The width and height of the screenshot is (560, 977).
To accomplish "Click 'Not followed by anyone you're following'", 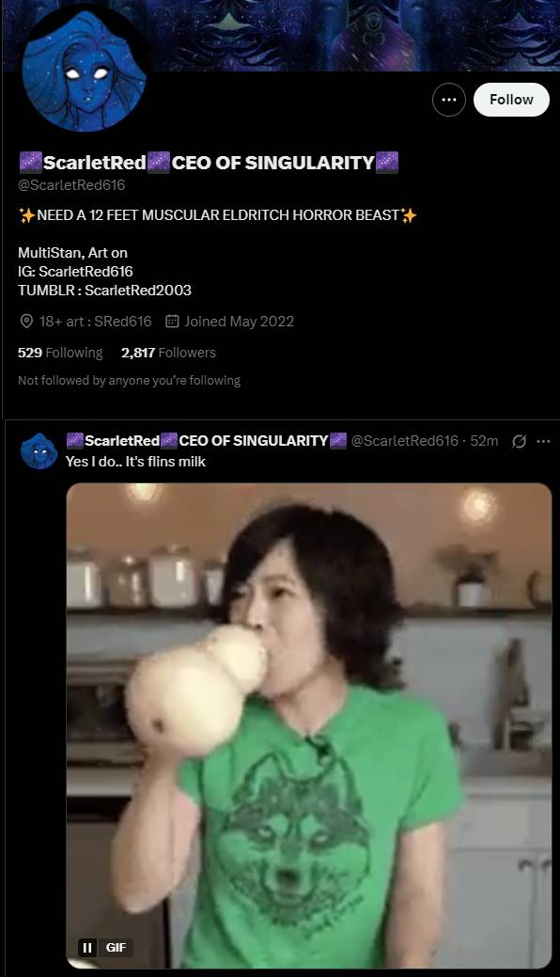I will [x=129, y=380].
